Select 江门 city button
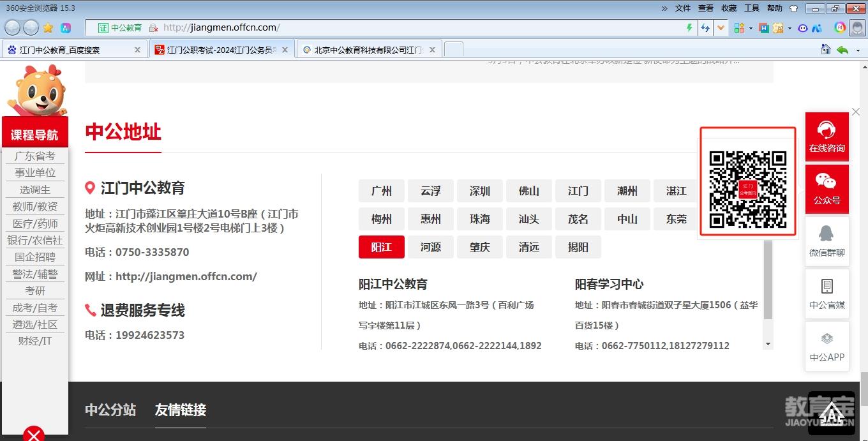Image resolution: width=868 pixels, height=441 pixels. 578,191
